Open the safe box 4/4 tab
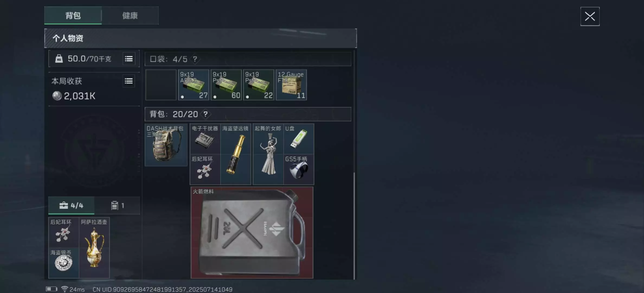The width and height of the screenshot is (644, 293). point(71,205)
